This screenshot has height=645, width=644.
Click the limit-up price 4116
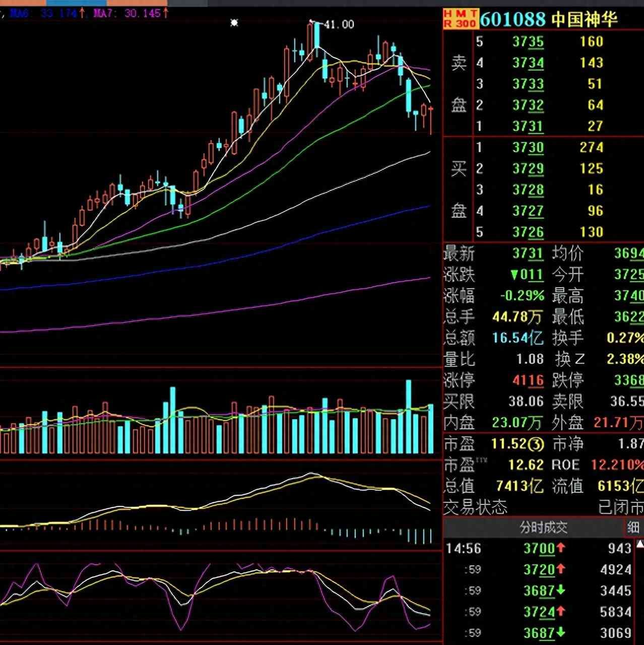(x=528, y=380)
